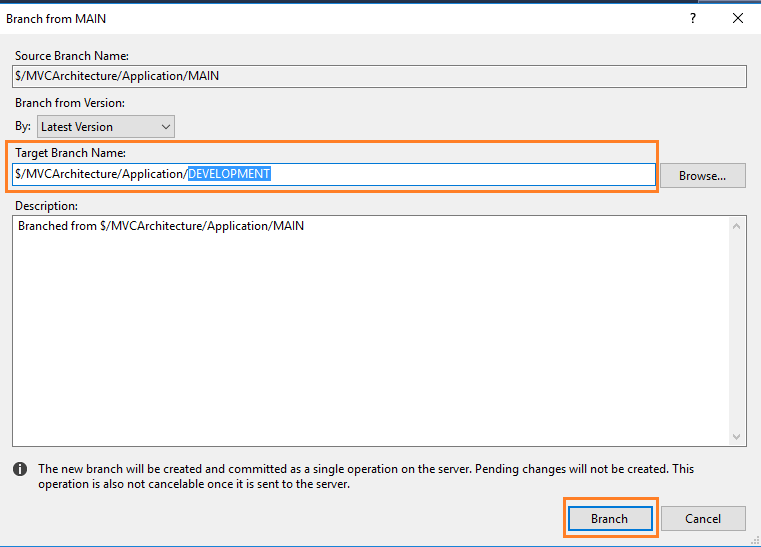Click the Description scrollbar track
The height and width of the screenshot is (547, 761).
click(736, 331)
